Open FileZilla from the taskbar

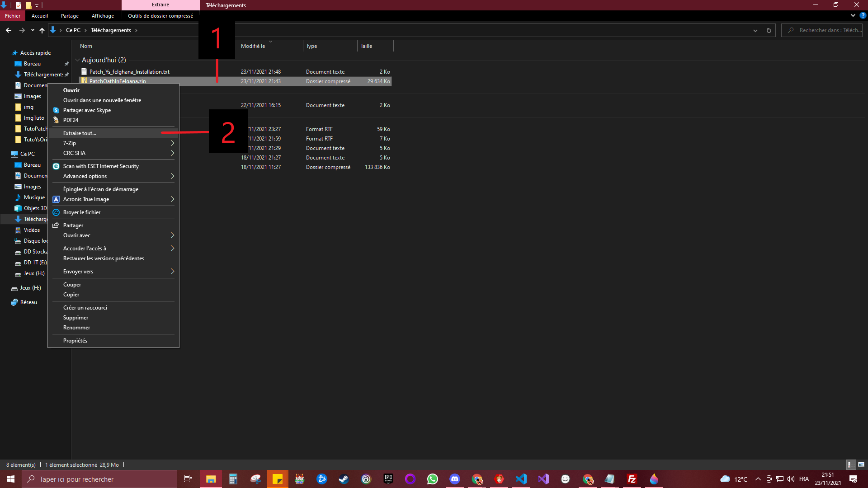coord(632,479)
